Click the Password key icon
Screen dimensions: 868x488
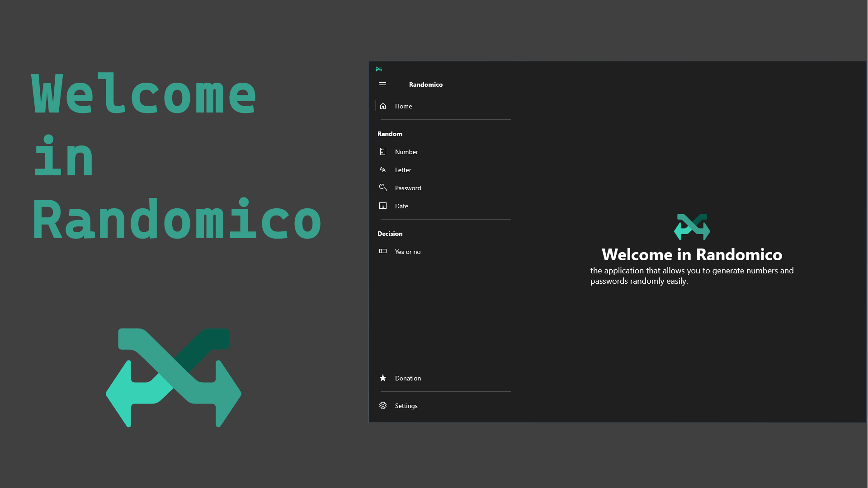click(x=383, y=188)
